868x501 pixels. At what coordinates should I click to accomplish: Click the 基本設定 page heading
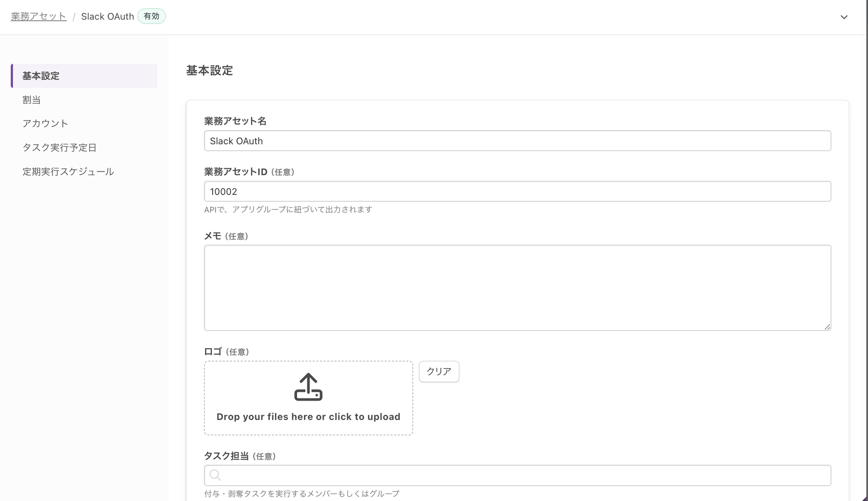[209, 70]
